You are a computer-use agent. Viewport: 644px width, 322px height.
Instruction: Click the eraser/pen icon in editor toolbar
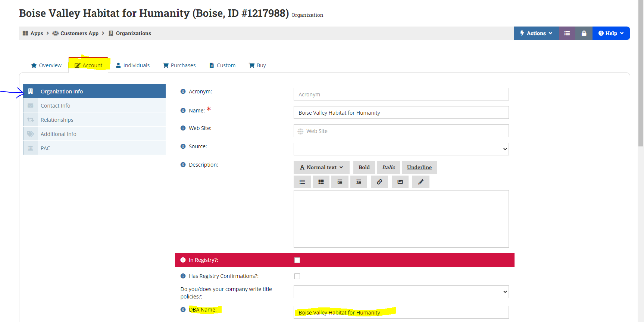pos(421,182)
